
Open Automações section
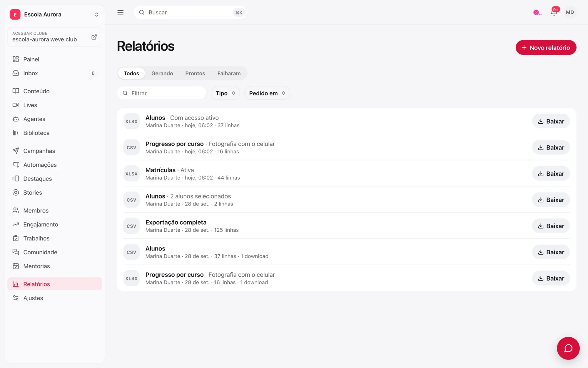[55, 165]
